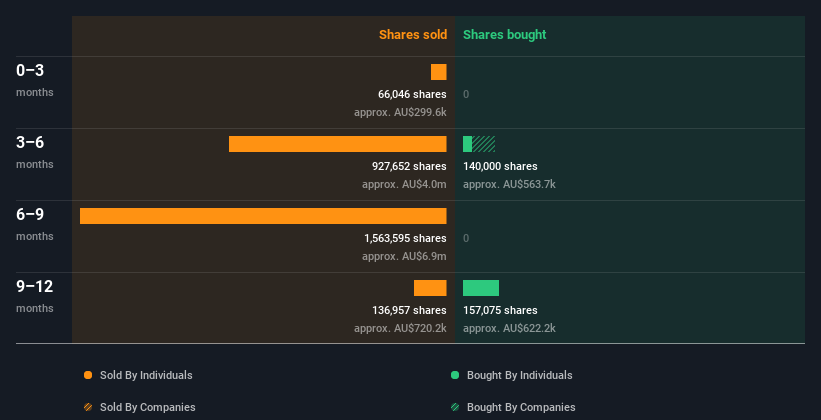The height and width of the screenshot is (420, 821).
Task: Click the 3–6 months row label
Action: 35,152
